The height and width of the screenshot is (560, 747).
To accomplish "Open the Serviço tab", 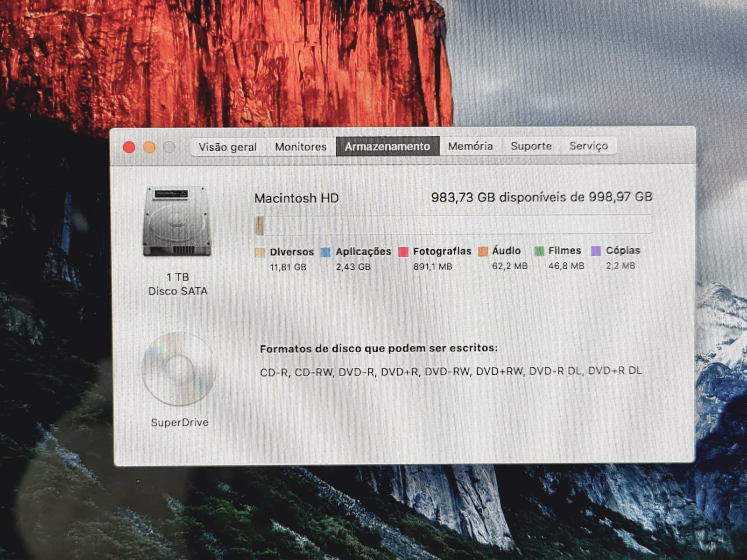I will 589,146.
